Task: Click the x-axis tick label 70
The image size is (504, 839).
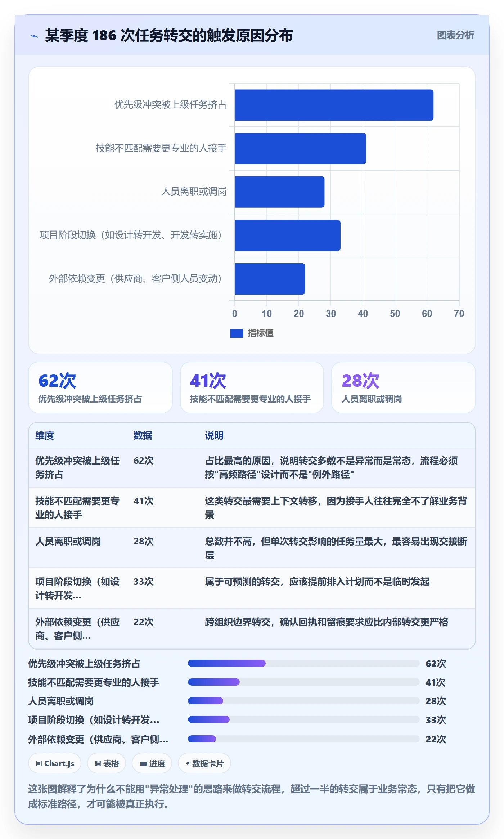Action: coord(459,314)
